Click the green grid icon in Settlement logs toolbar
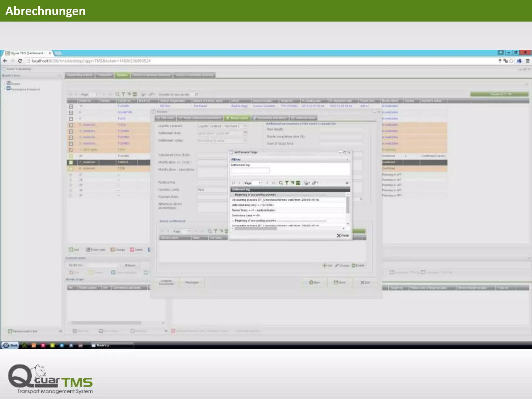The image size is (532, 399). (x=298, y=183)
